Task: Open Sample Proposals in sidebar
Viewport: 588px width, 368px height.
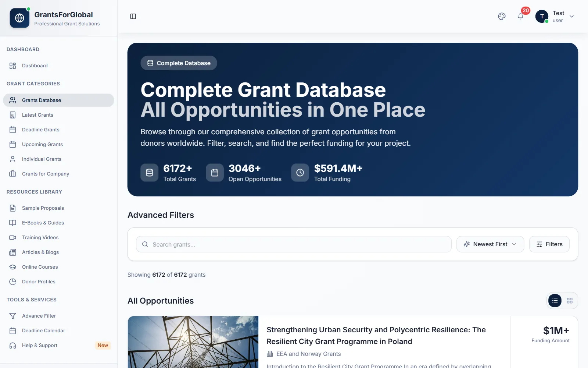Action: point(58,208)
